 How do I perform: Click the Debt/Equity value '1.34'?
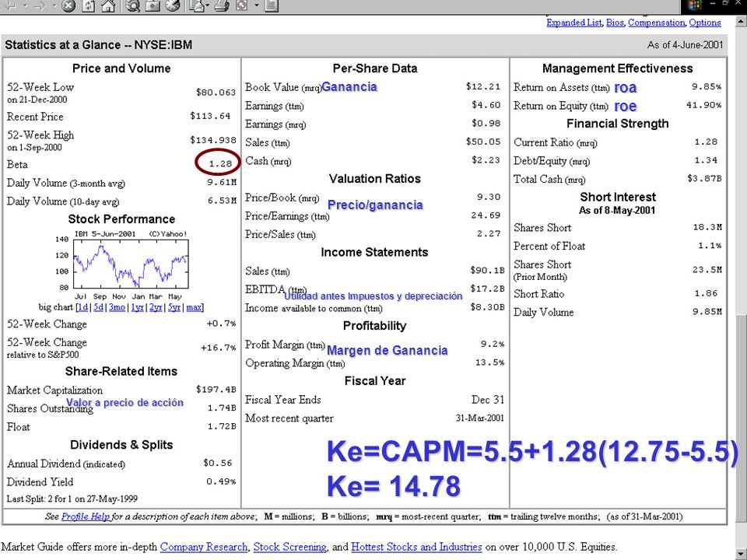706,160
